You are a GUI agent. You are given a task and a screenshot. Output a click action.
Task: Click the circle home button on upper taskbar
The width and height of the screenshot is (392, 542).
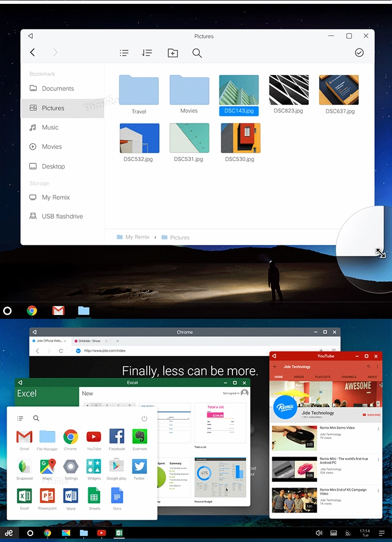tap(7, 311)
